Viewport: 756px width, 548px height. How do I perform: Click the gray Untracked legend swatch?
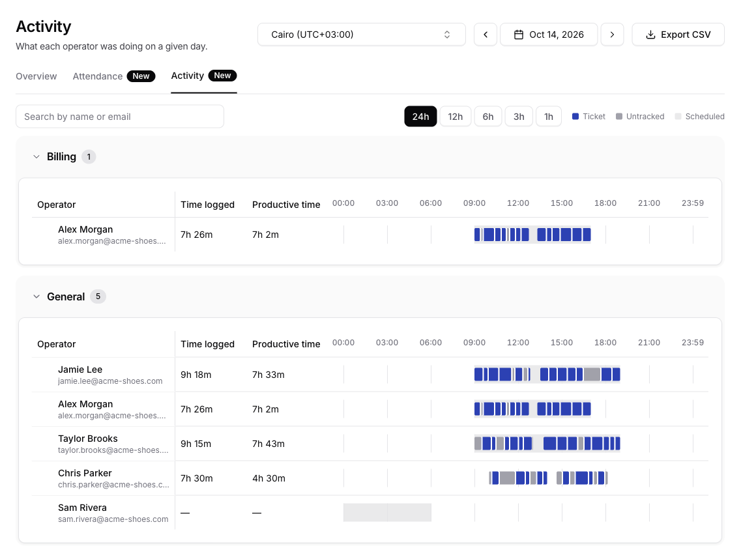pyautogui.click(x=619, y=117)
